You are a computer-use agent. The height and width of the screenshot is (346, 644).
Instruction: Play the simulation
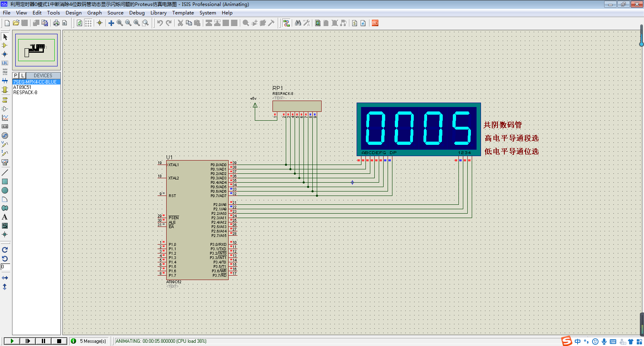(x=12, y=341)
